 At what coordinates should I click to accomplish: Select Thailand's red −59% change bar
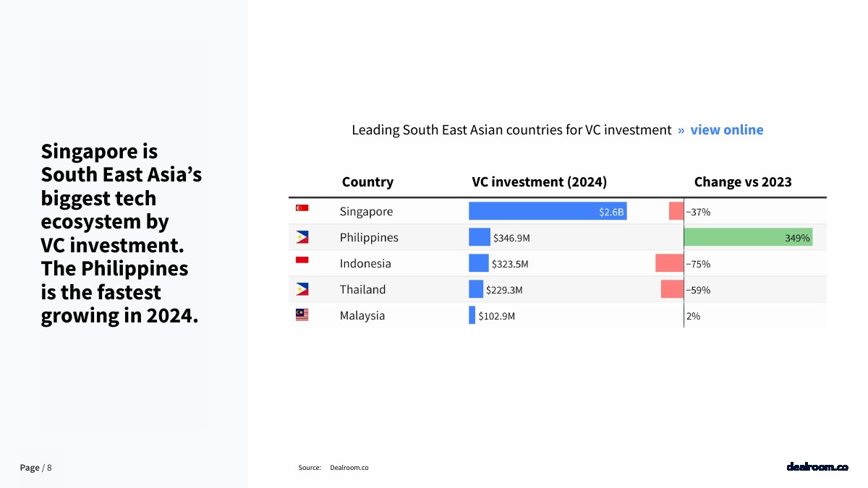(672, 289)
